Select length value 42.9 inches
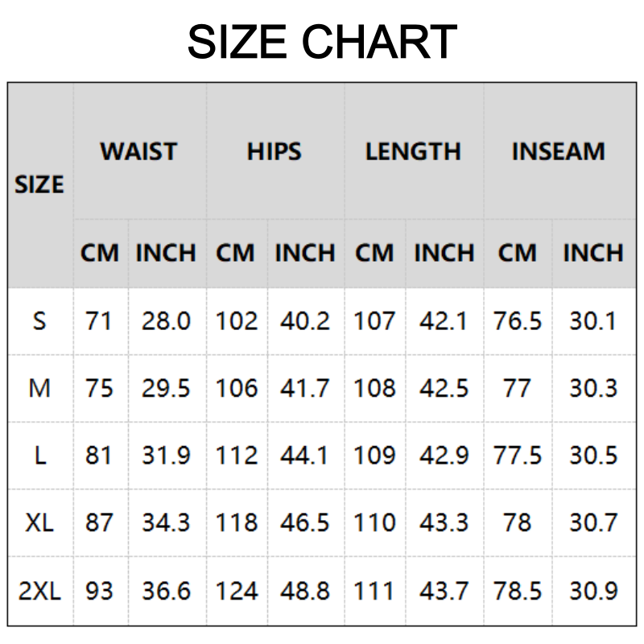Viewport: 644px width, 644px height. click(444, 456)
